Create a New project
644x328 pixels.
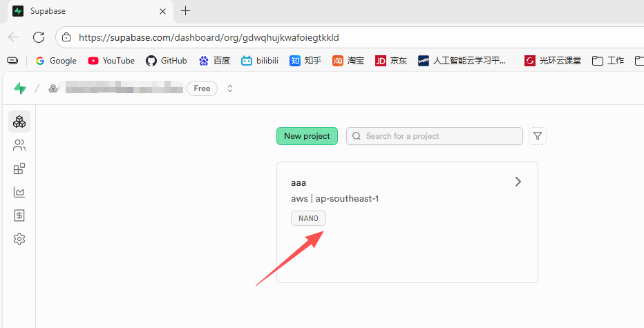[307, 136]
